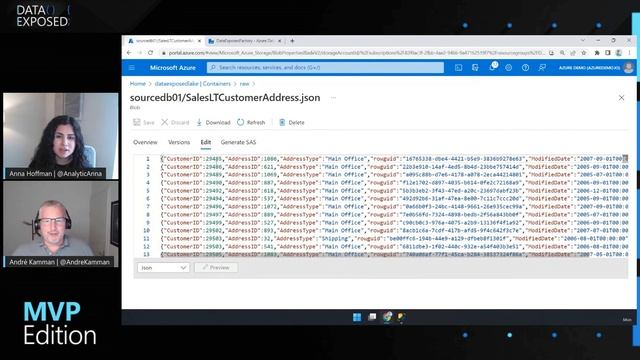Open the browser tab search chevron
Screen dimensions: 640x360
[583, 40]
